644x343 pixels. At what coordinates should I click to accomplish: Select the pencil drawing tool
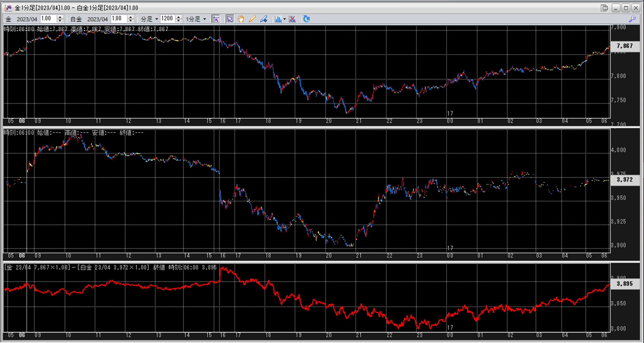pos(252,19)
